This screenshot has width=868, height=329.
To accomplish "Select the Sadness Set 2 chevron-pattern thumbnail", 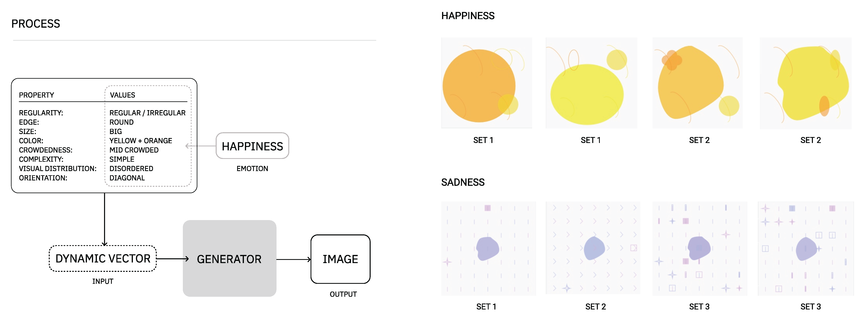I will [593, 248].
